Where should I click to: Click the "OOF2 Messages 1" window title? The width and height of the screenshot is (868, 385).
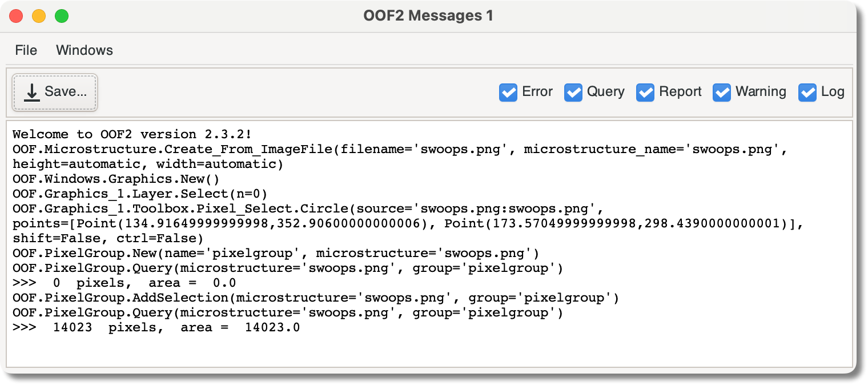click(428, 16)
